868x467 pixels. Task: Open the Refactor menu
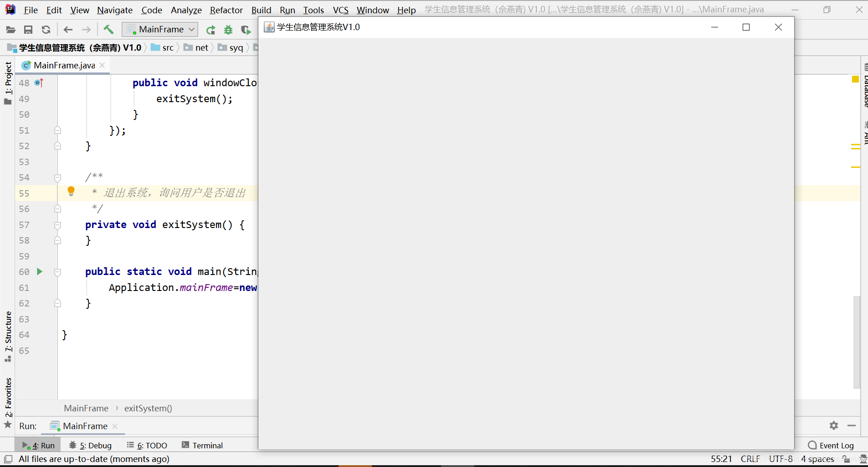[x=226, y=10]
